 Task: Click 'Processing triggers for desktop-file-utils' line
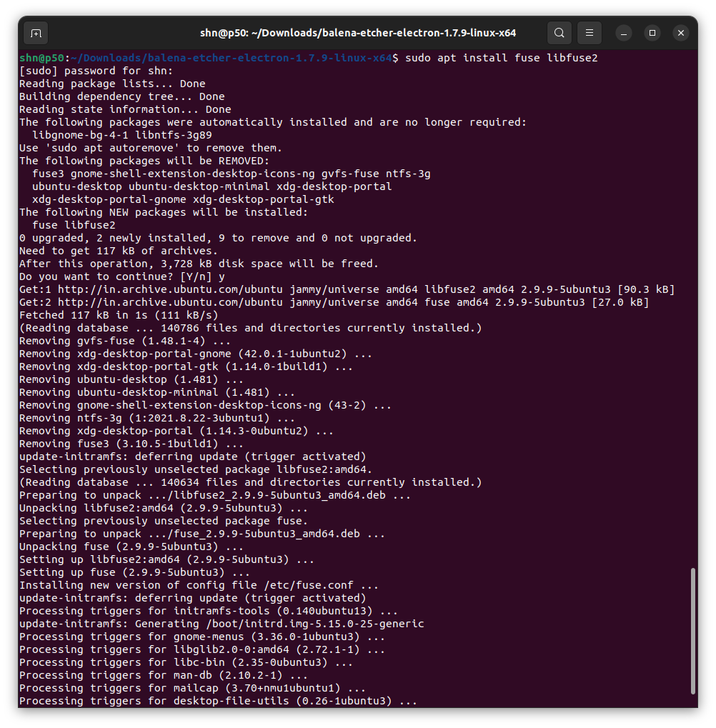click(x=218, y=701)
